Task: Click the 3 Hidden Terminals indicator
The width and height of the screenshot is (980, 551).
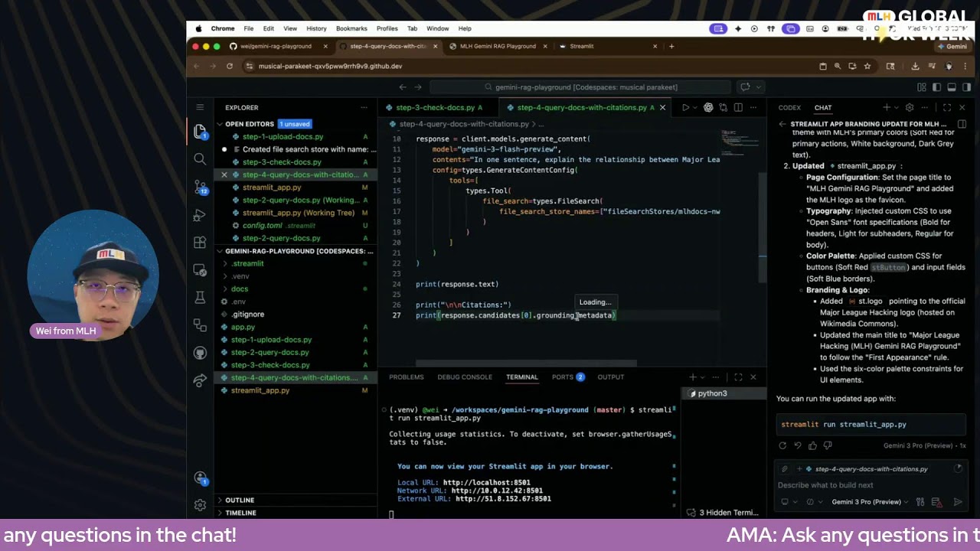Action: tap(723, 513)
